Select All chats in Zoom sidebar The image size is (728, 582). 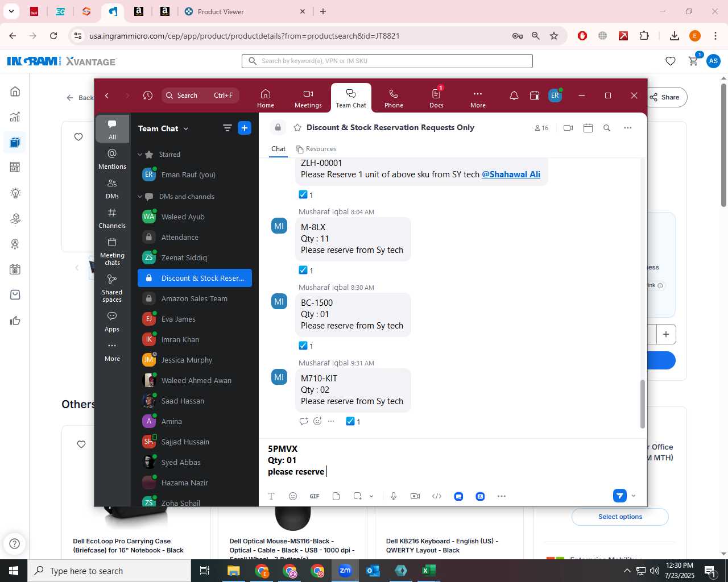point(112,129)
